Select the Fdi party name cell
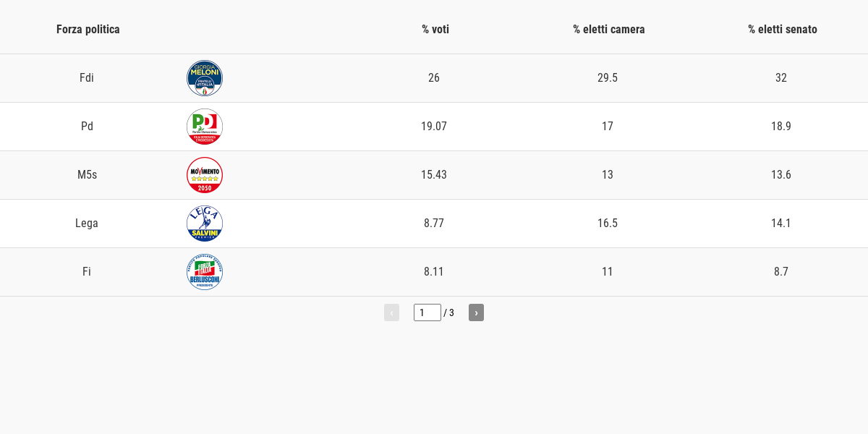 87,78
